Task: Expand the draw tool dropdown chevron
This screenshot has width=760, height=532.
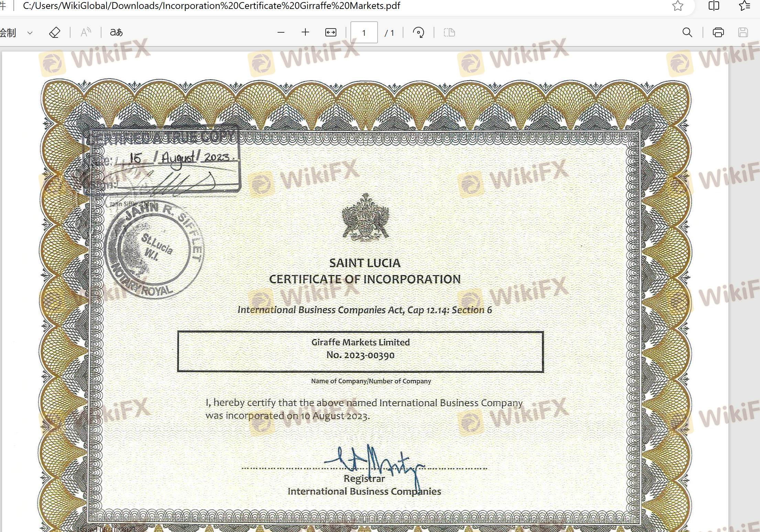Action: [x=30, y=33]
